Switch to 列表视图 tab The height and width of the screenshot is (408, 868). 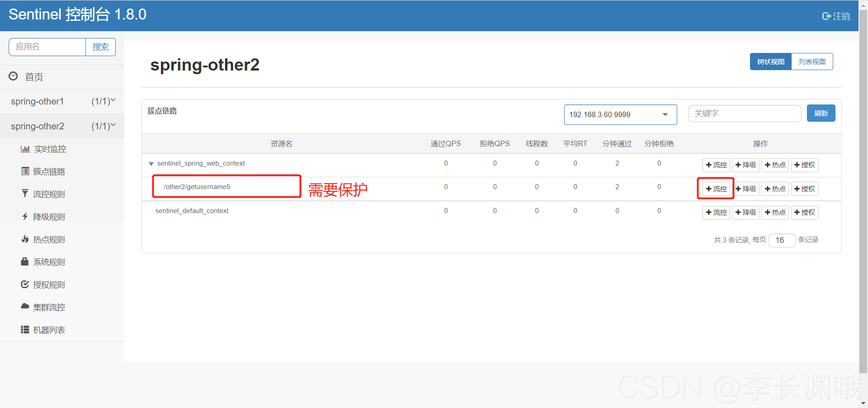click(812, 62)
